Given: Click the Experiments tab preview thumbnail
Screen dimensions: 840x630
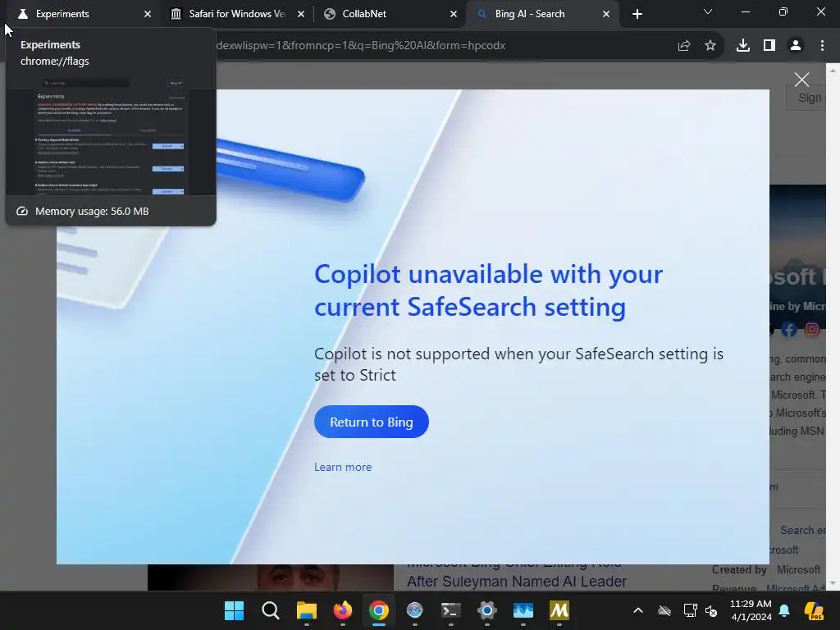Looking at the screenshot, I should coord(111,135).
